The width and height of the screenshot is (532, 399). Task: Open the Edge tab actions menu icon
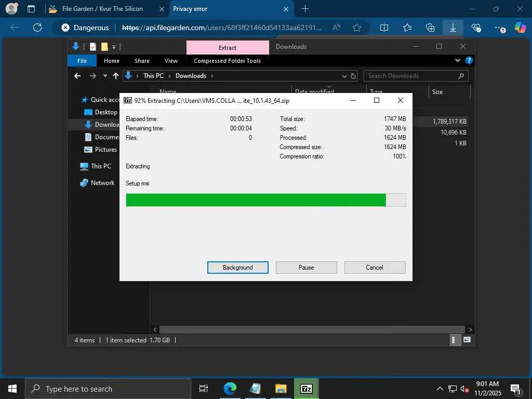tap(31, 9)
